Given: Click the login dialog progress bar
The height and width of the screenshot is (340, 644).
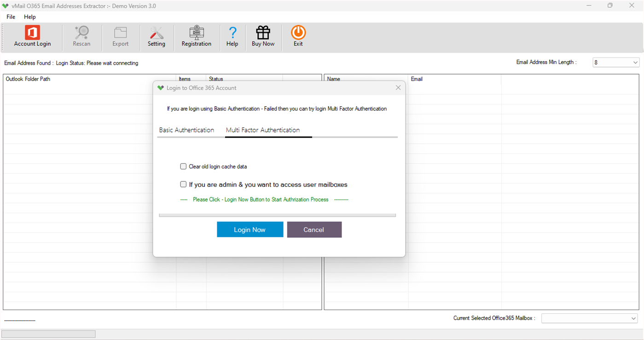Looking at the screenshot, I should (x=278, y=215).
